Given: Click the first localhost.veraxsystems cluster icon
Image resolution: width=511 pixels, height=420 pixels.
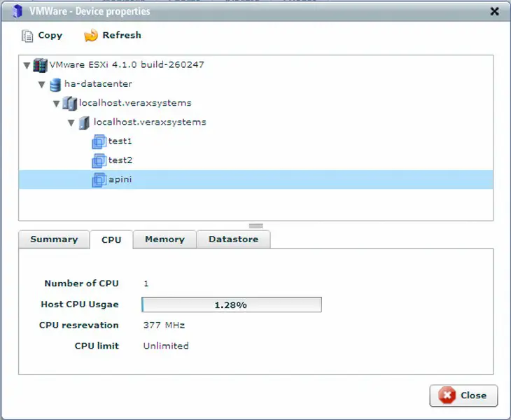Looking at the screenshot, I should pos(70,104).
